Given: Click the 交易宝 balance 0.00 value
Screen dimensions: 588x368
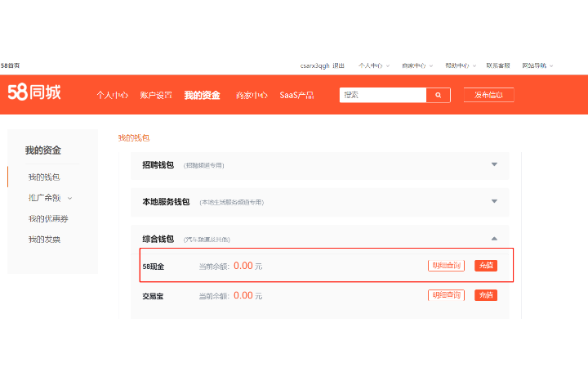Looking at the screenshot, I should point(243,295).
